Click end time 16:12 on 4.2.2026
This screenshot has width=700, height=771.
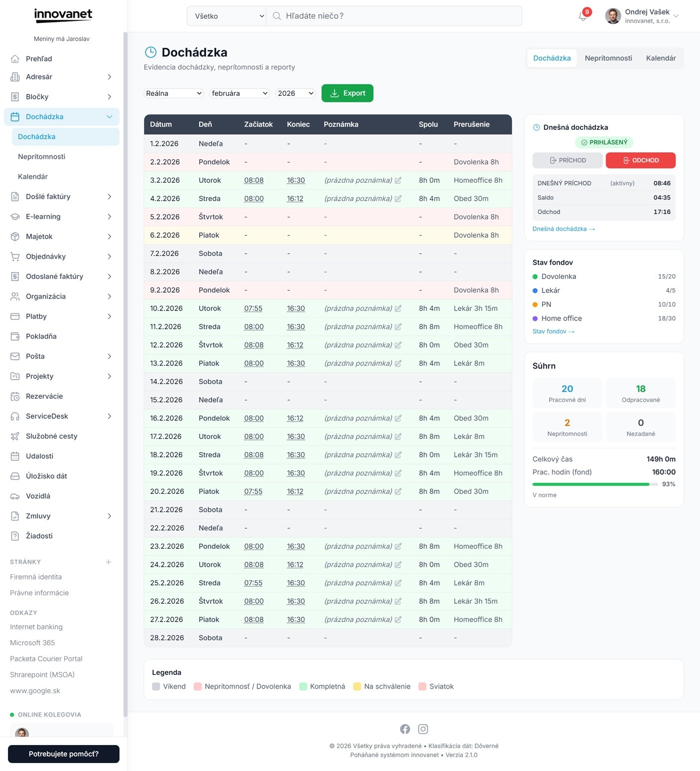pyautogui.click(x=295, y=199)
